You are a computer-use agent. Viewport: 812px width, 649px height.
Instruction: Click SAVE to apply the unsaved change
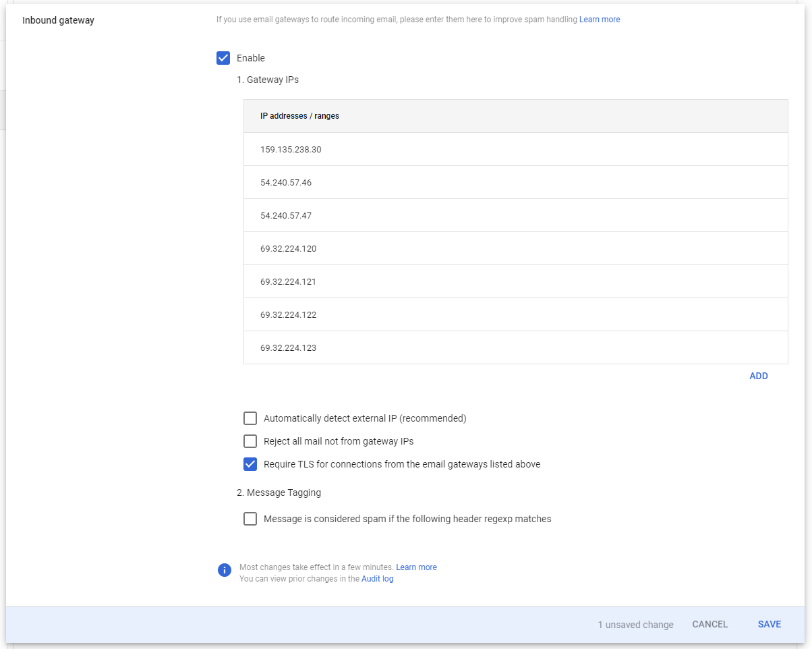point(769,624)
